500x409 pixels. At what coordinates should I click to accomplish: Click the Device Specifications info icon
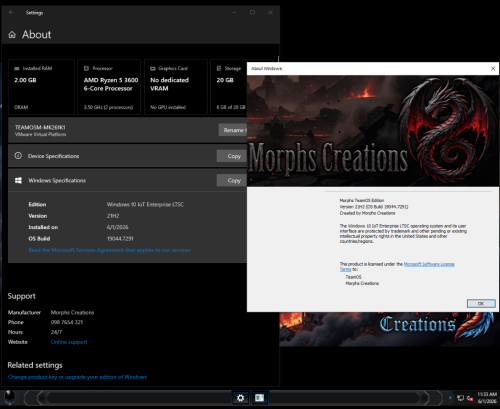pyautogui.click(x=18, y=156)
